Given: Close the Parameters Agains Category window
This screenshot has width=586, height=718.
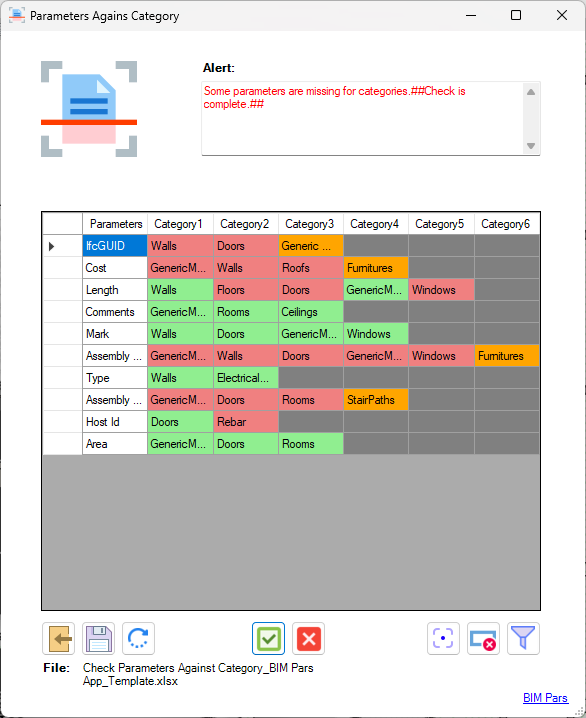Looking at the screenshot, I should pos(562,15).
